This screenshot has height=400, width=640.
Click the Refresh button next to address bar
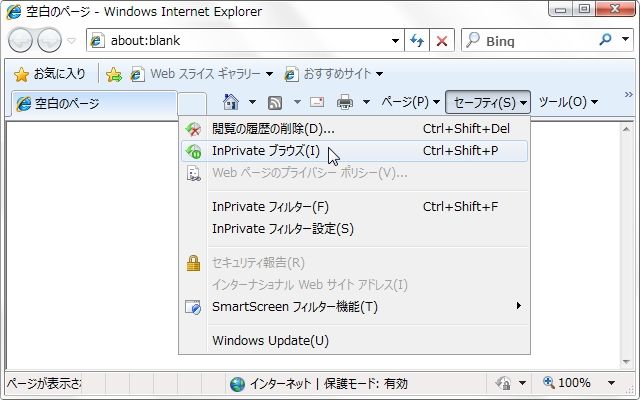coord(417,40)
